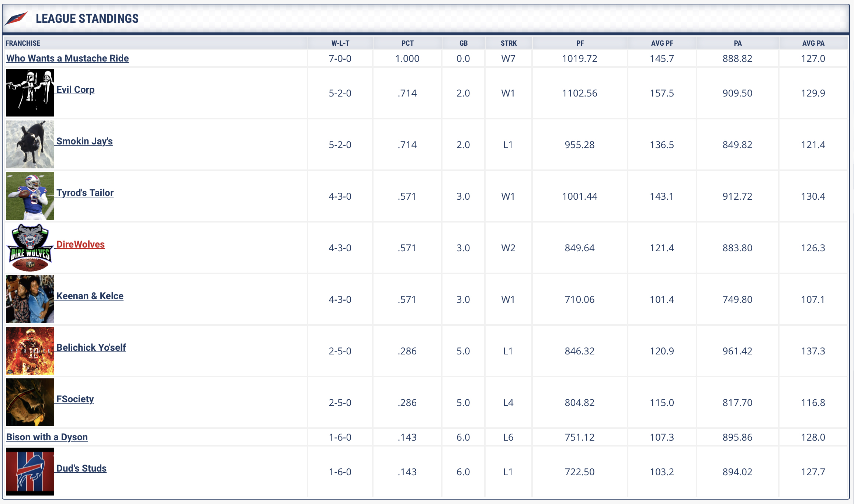
Task: Click the PCT column header
Action: [407, 43]
